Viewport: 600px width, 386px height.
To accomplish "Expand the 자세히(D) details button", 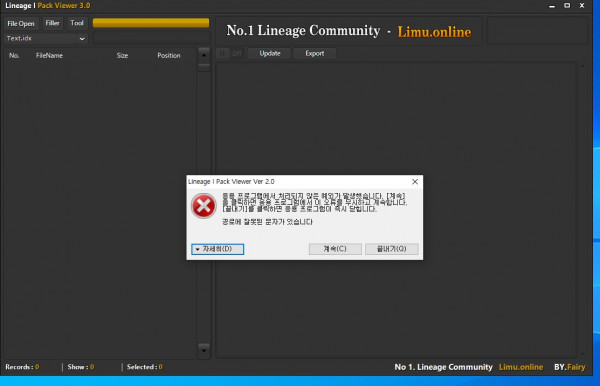I will [x=217, y=249].
